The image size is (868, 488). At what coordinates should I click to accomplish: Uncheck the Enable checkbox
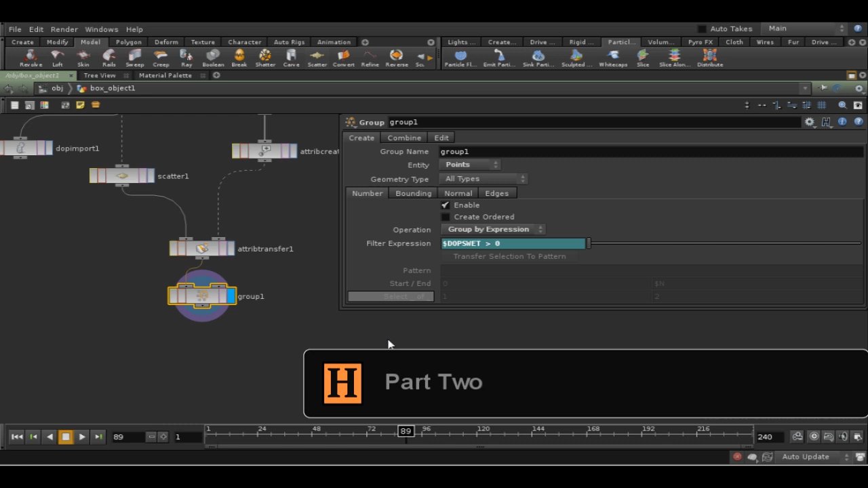point(446,205)
